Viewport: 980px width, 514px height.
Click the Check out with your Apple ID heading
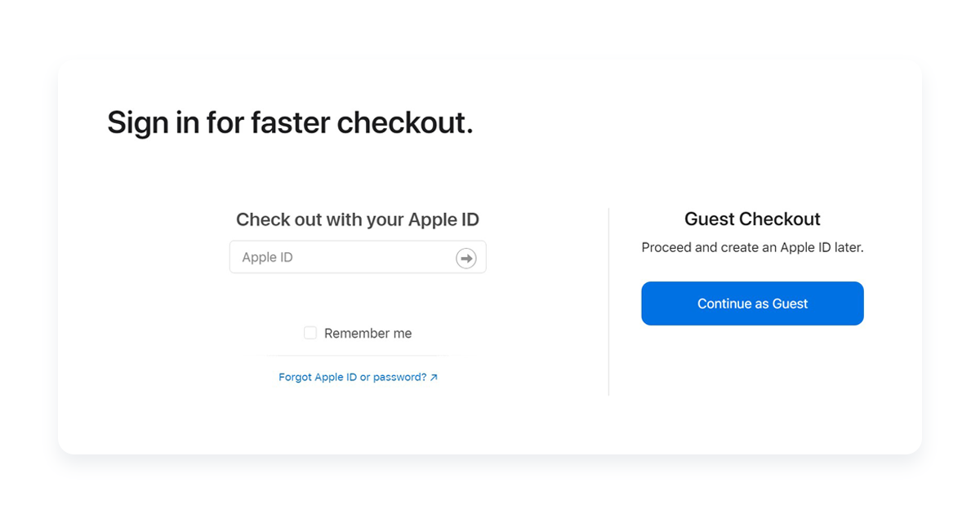358,219
